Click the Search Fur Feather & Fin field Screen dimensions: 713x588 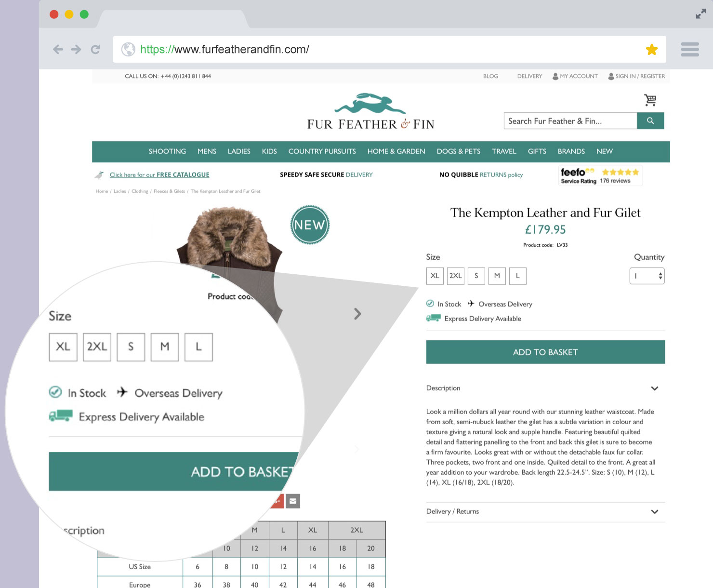point(570,121)
